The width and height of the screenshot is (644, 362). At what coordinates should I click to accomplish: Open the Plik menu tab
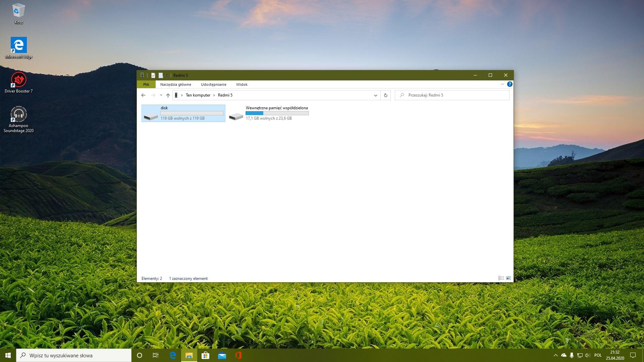146,84
